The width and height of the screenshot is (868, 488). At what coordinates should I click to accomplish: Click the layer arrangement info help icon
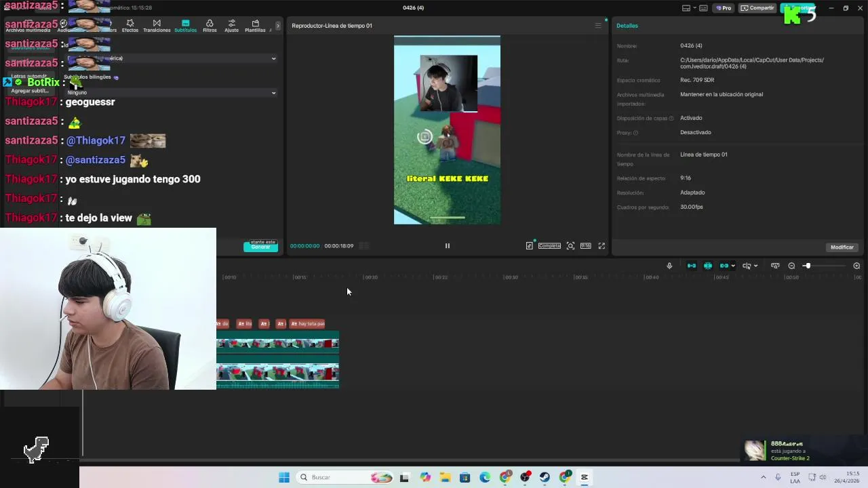click(671, 119)
